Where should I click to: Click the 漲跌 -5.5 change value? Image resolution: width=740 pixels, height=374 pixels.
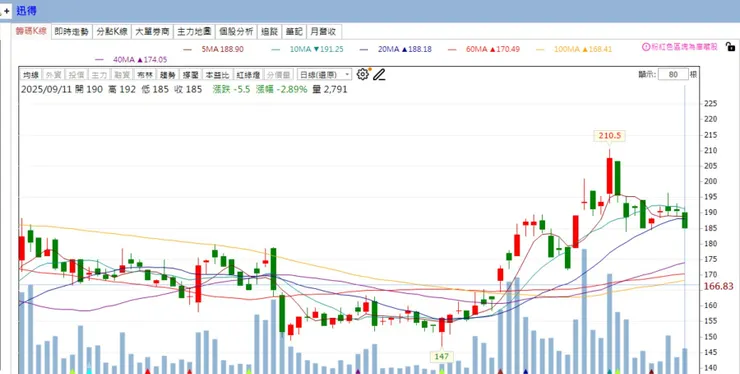(231, 89)
